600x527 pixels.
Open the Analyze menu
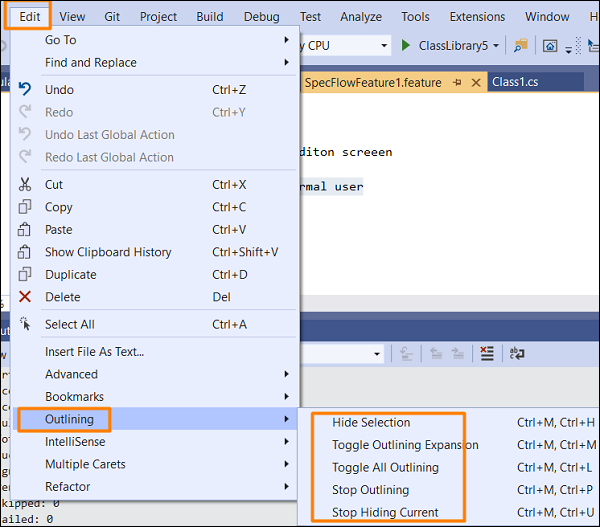click(361, 16)
